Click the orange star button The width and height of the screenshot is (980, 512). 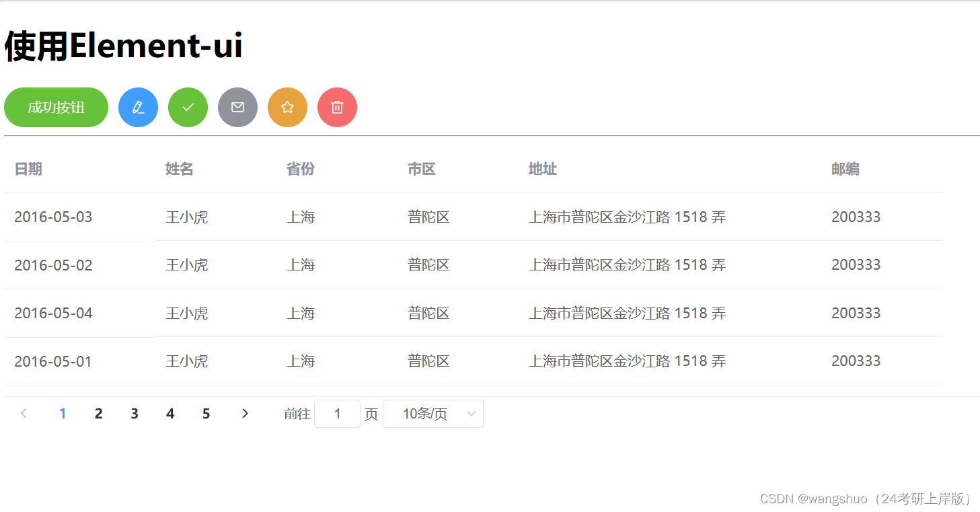point(288,107)
